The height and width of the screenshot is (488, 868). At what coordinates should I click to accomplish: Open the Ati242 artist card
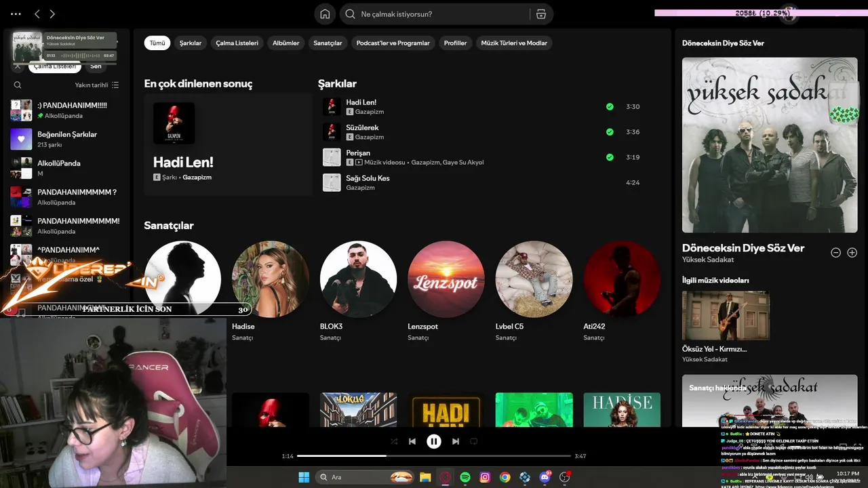point(622,291)
